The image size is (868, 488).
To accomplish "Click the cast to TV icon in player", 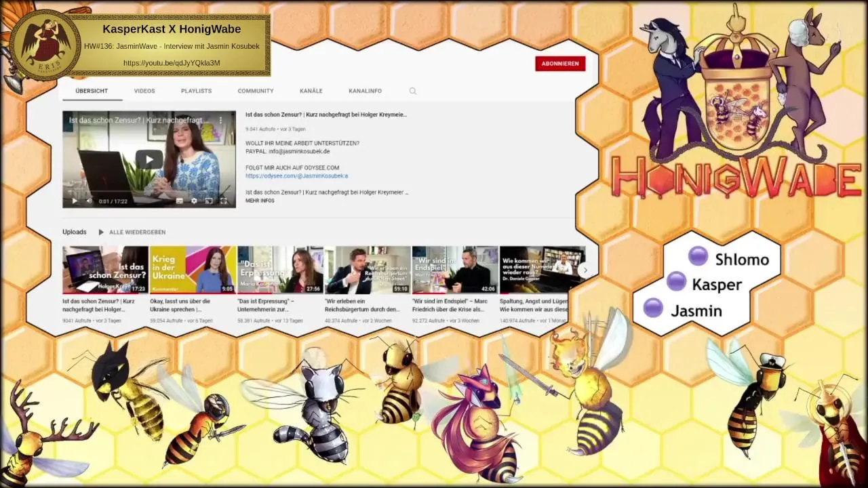I will (209, 201).
